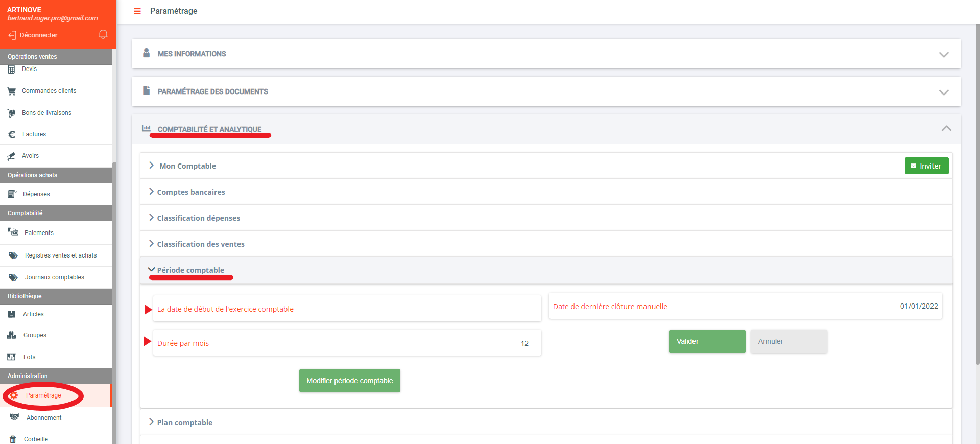Click the notification bell icon
Screen dimensions: 980x444
(x=103, y=34)
